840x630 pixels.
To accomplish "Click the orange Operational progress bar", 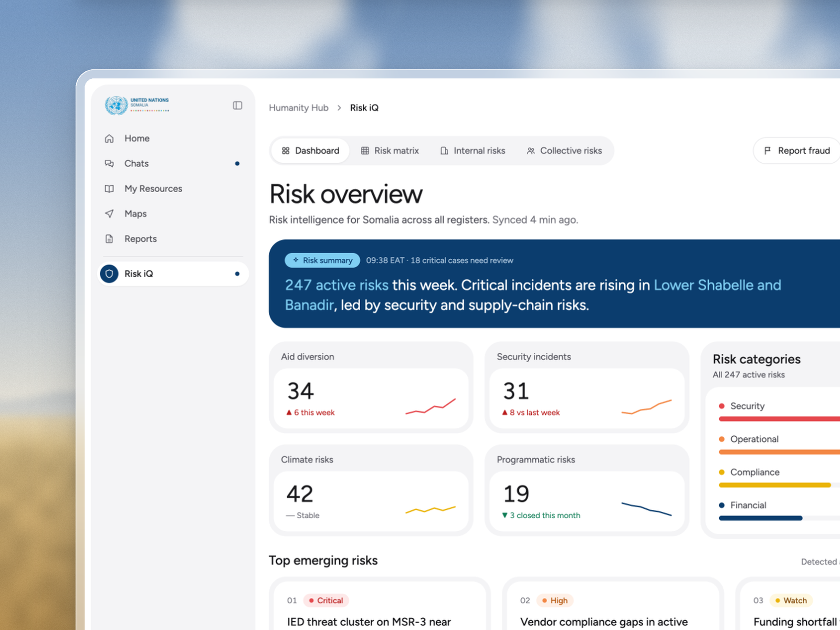I will (x=780, y=452).
